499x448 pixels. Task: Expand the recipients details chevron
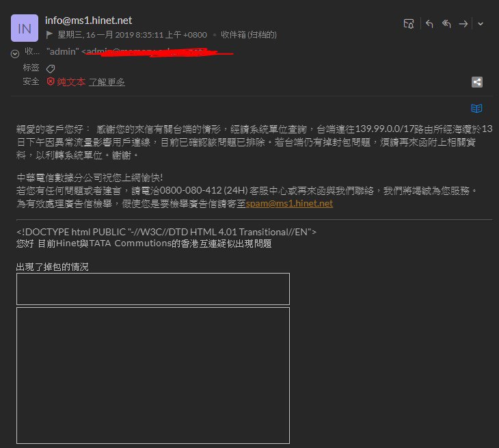click(14, 54)
